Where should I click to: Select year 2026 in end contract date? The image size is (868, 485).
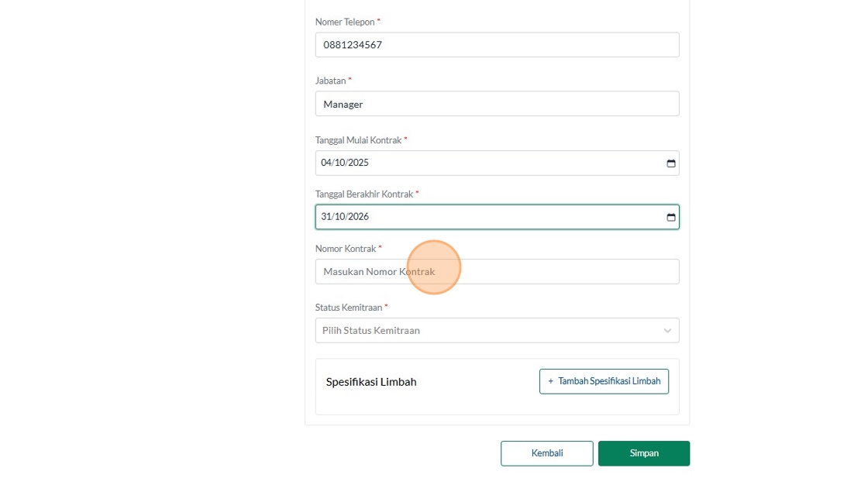(358, 217)
